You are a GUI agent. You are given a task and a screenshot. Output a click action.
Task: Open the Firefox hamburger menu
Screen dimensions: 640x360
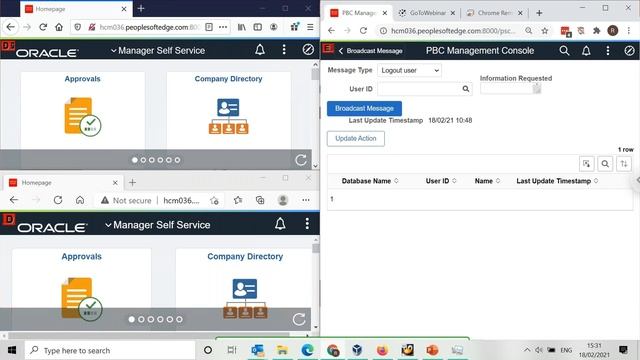click(x=310, y=27)
